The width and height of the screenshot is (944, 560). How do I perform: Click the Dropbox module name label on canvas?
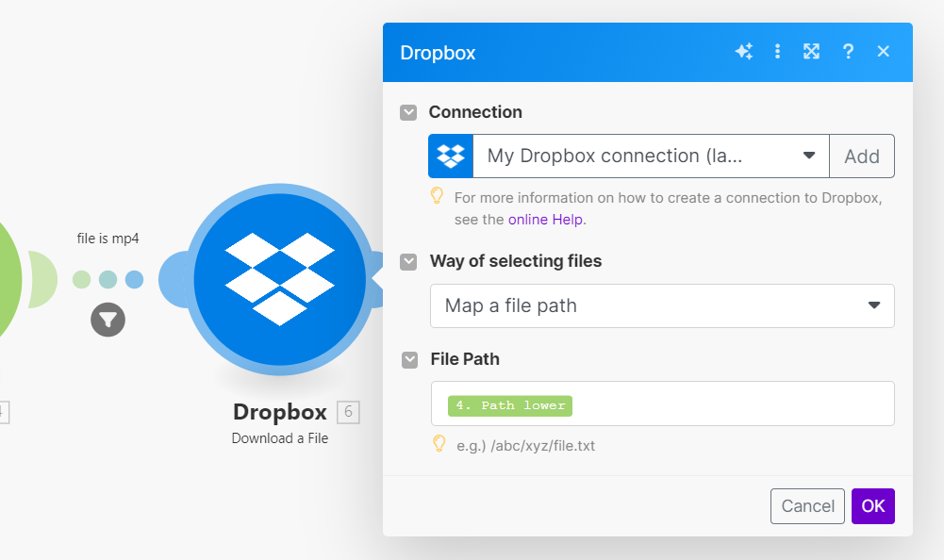coord(280,412)
